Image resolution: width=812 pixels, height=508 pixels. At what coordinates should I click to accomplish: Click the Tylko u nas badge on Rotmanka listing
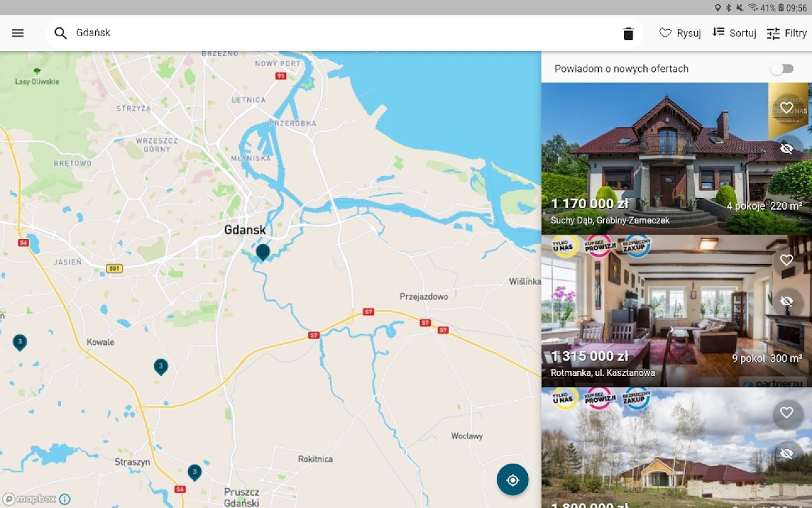[565, 246]
